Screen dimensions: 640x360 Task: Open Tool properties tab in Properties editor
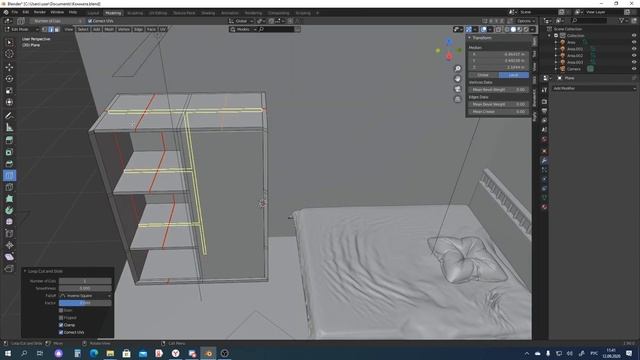click(x=544, y=91)
